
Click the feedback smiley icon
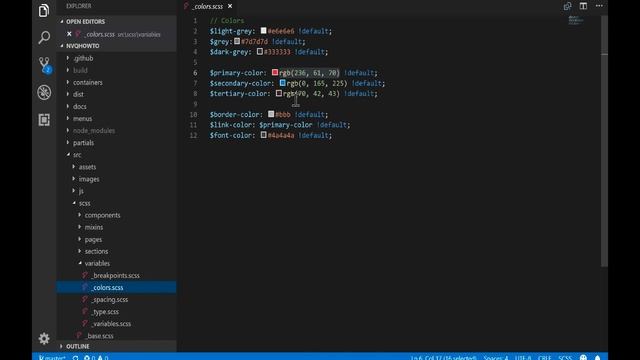pyautogui.click(x=583, y=357)
